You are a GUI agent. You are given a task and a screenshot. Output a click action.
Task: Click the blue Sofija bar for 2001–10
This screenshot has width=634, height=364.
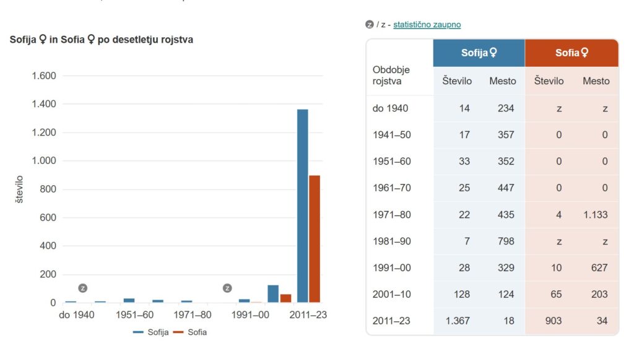pyautogui.click(x=273, y=293)
